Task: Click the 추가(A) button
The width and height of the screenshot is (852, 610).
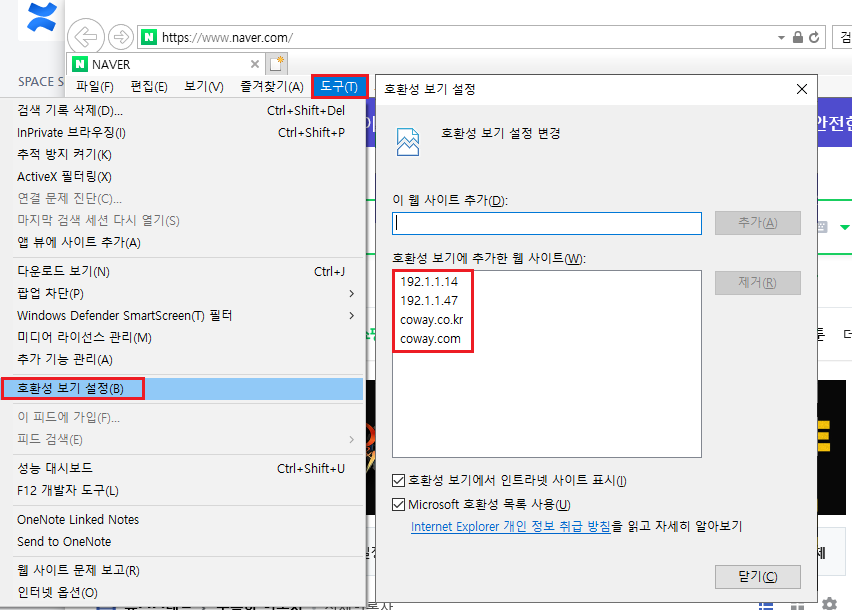Action: coord(757,223)
